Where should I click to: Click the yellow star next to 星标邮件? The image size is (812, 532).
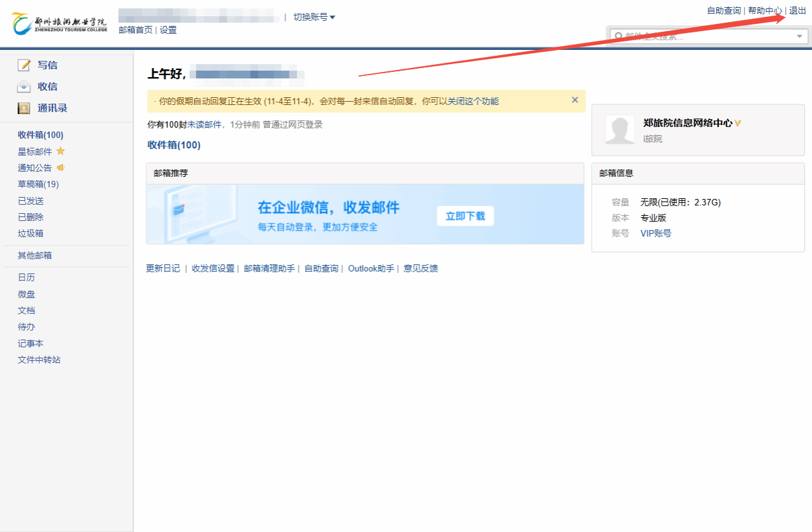pyautogui.click(x=61, y=151)
